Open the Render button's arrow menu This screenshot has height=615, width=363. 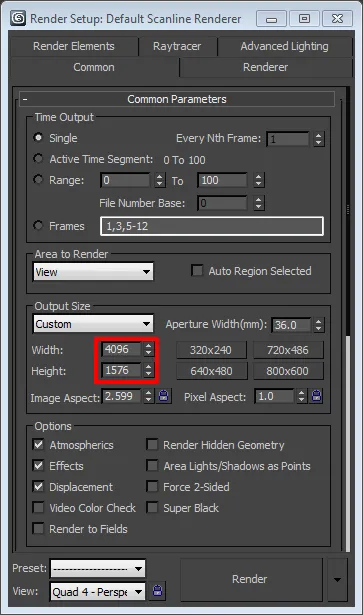click(337, 580)
